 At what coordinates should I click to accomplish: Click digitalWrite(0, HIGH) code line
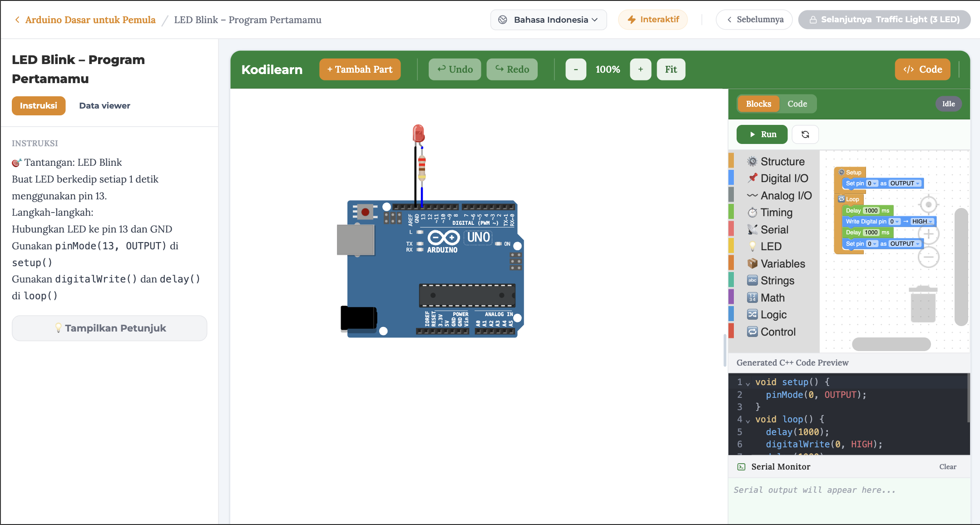coord(824,445)
